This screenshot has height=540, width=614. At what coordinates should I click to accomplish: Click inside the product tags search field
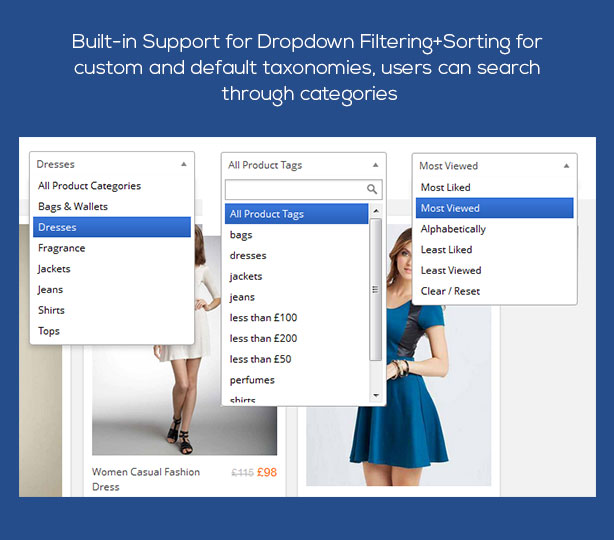coord(295,189)
